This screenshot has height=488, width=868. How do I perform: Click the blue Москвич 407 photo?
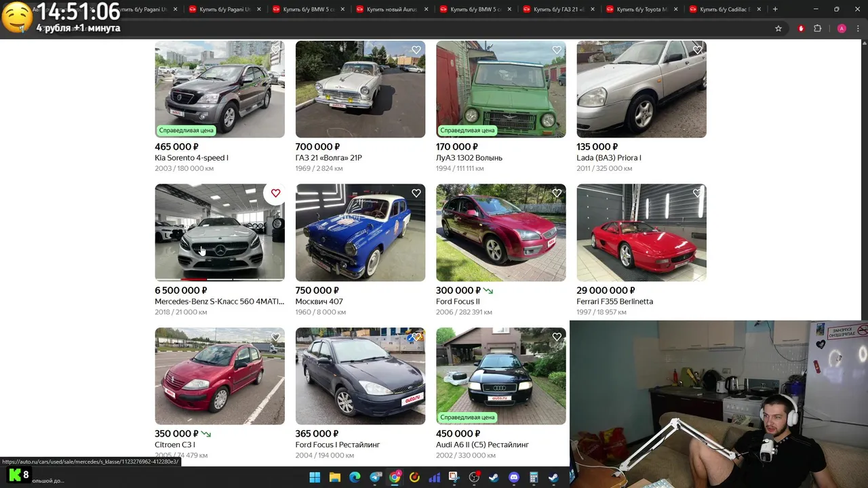360,232
